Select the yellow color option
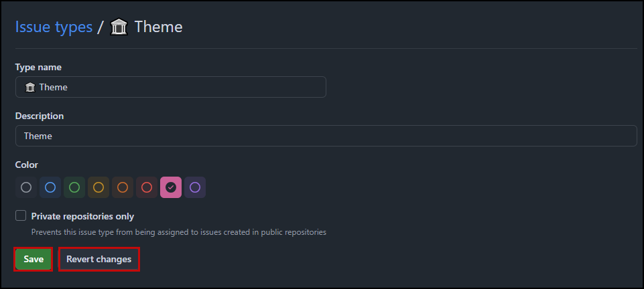The width and height of the screenshot is (644, 289). (99, 187)
